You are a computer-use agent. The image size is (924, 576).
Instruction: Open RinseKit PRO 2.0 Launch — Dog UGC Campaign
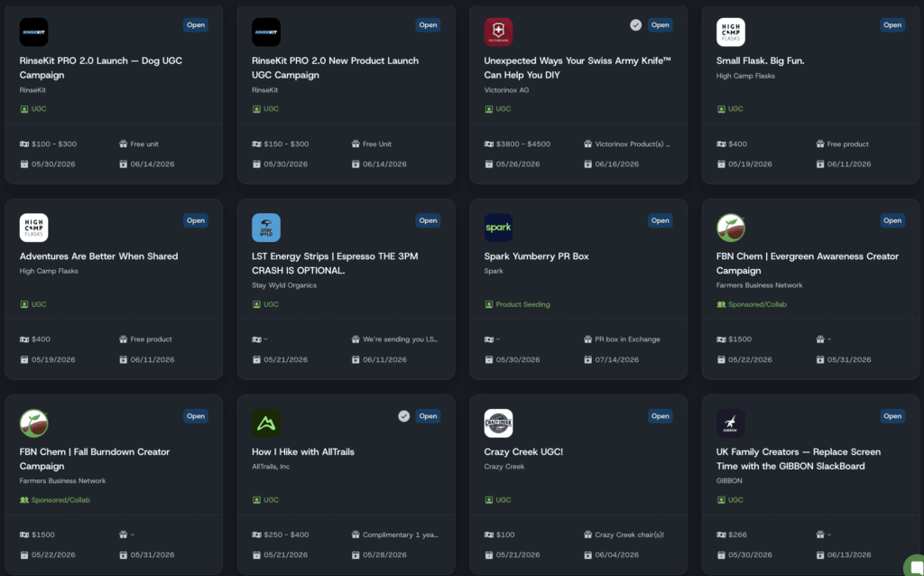(x=101, y=68)
